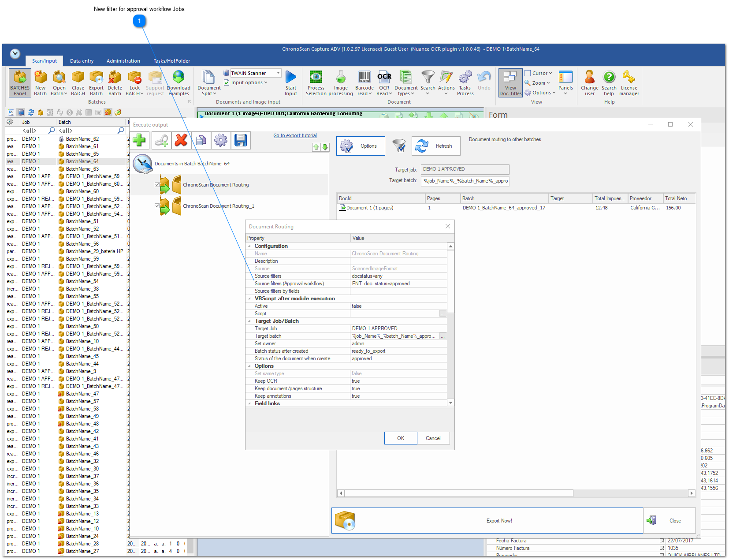The image size is (729, 560).
Task: Click the red X delete export icon
Action: click(181, 140)
